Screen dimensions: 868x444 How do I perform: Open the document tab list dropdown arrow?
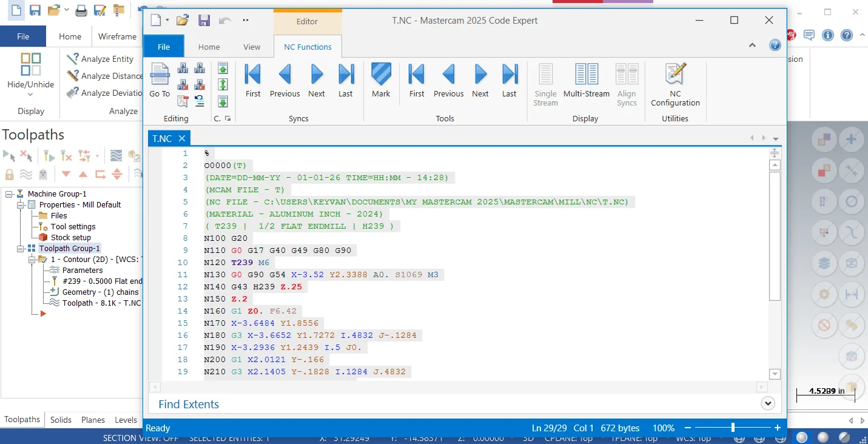coord(775,139)
